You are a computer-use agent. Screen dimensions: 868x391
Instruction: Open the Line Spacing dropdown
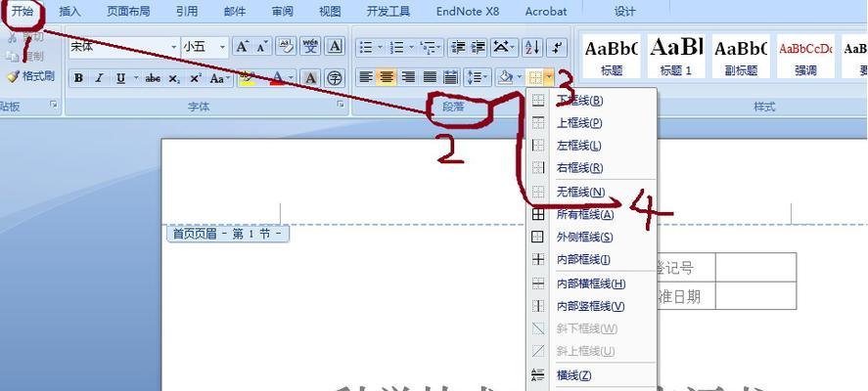coord(477,77)
